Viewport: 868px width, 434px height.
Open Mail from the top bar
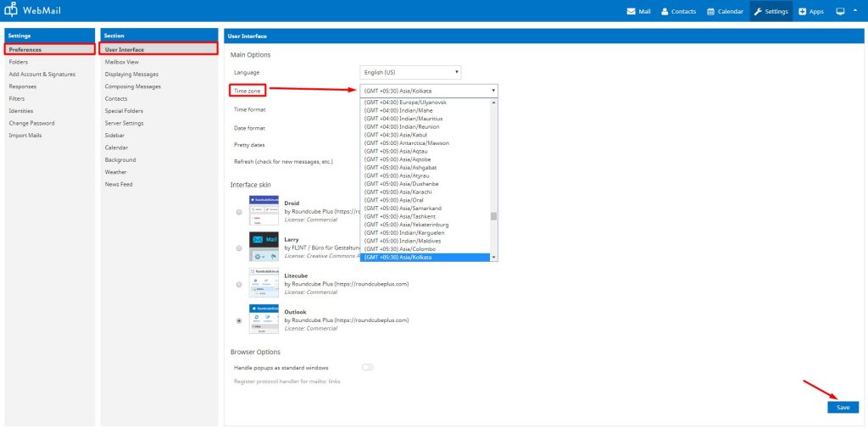point(638,11)
